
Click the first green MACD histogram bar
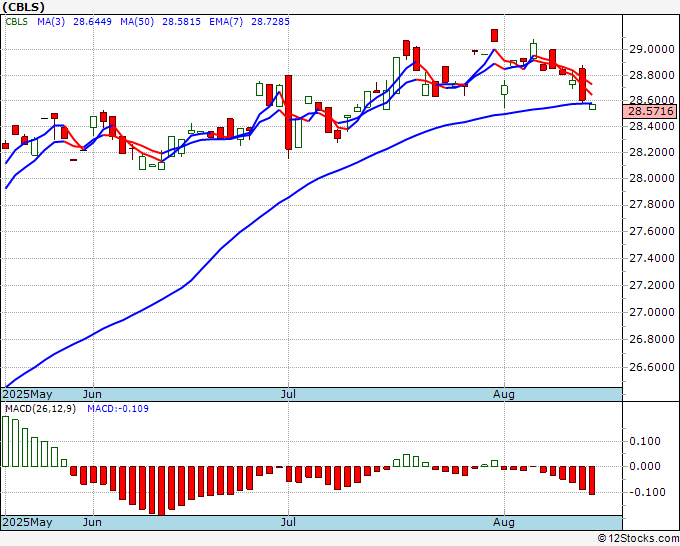click(5, 441)
